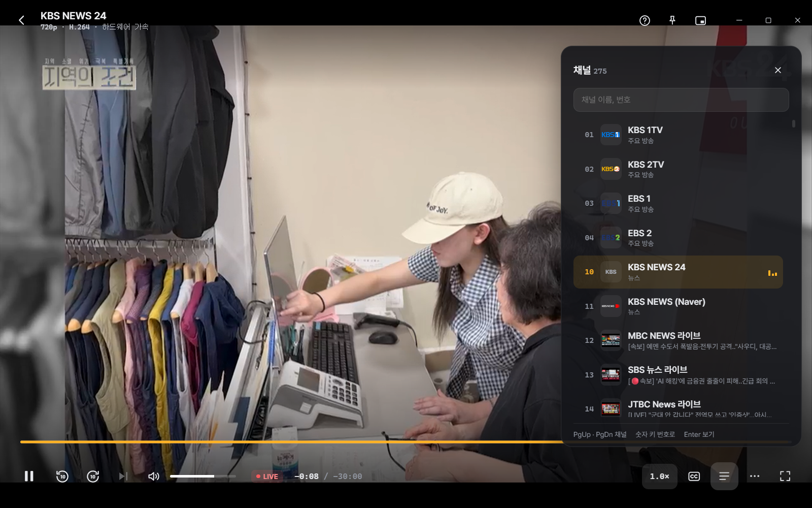The height and width of the screenshot is (508, 812).
Task: Enter fullscreen mode
Action: click(785, 476)
